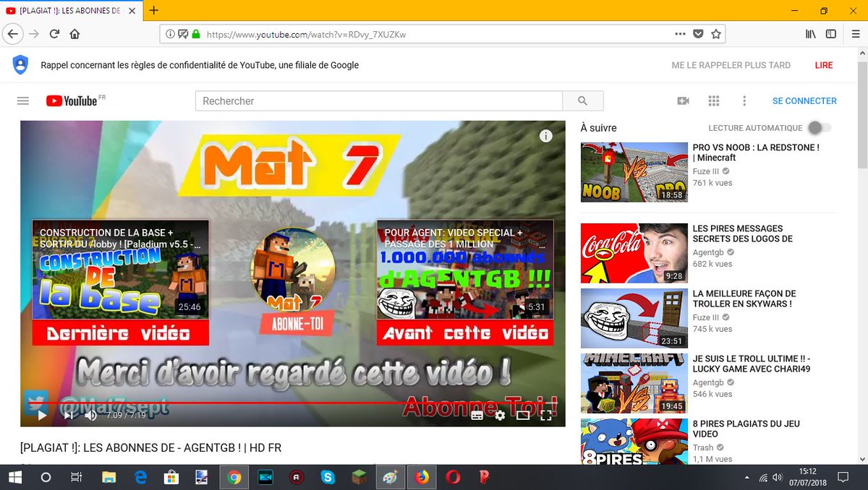Open Chrome from the taskbar
This screenshot has height=490, width=868.
click(x=234, y=478)
